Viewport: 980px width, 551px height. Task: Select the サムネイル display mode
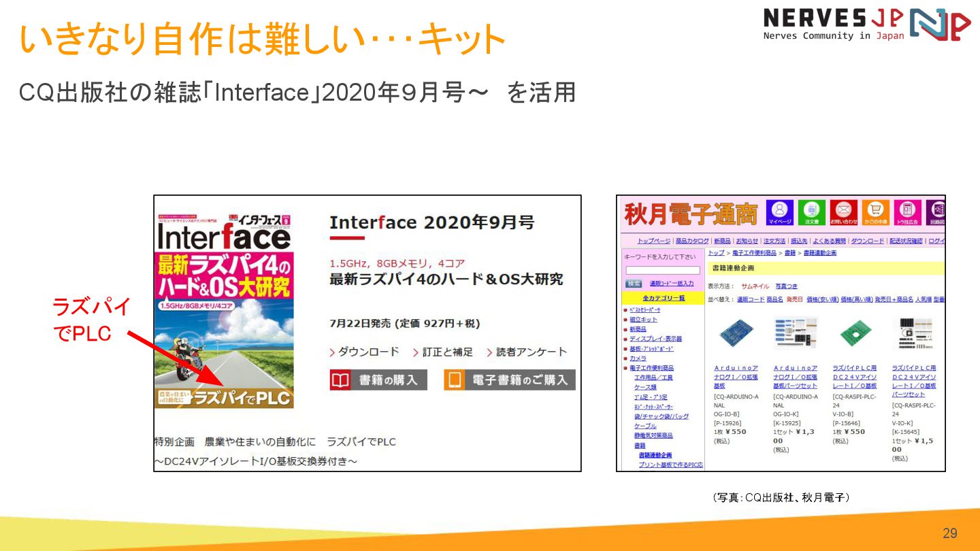754,286
